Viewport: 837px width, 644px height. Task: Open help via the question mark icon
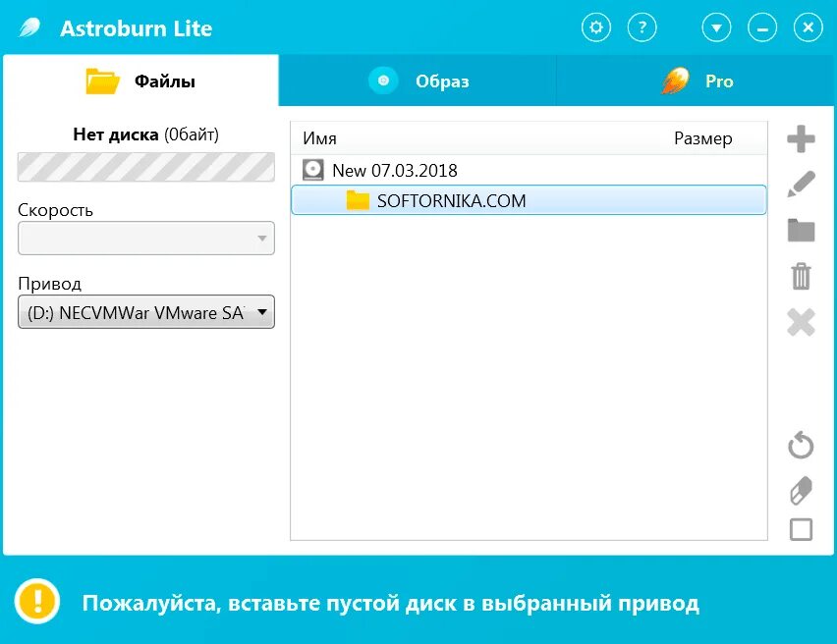tap(642, 27)
